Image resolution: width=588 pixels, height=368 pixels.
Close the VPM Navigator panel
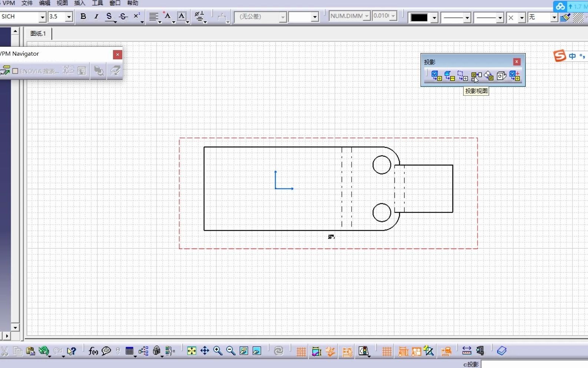117,55
